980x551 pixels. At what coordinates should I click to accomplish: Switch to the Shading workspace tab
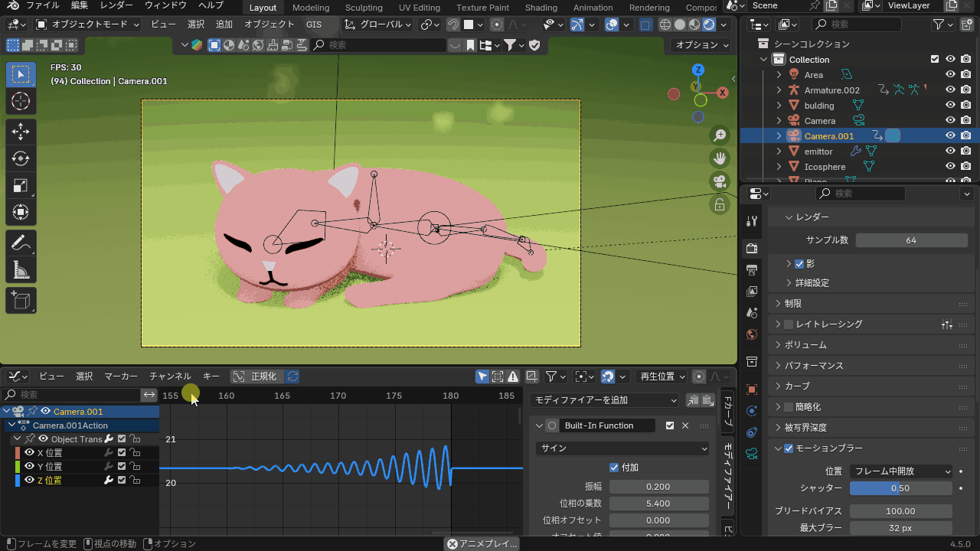[x=541, y=8]
